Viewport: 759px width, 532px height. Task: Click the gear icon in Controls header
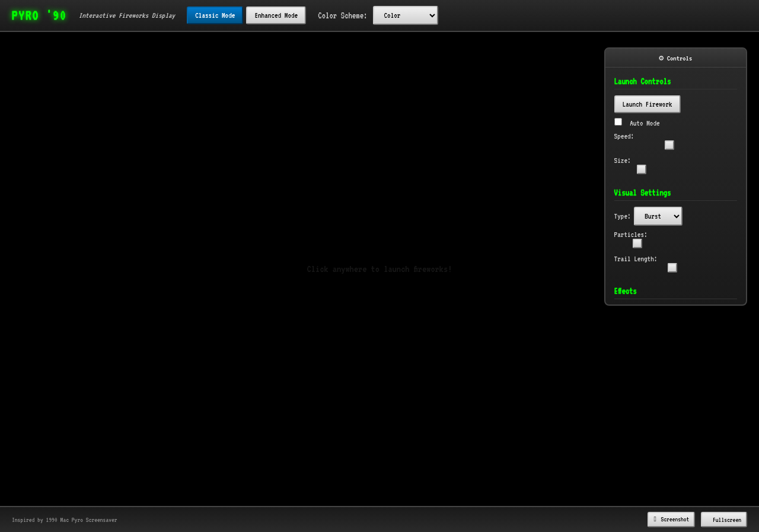[661, 58]
